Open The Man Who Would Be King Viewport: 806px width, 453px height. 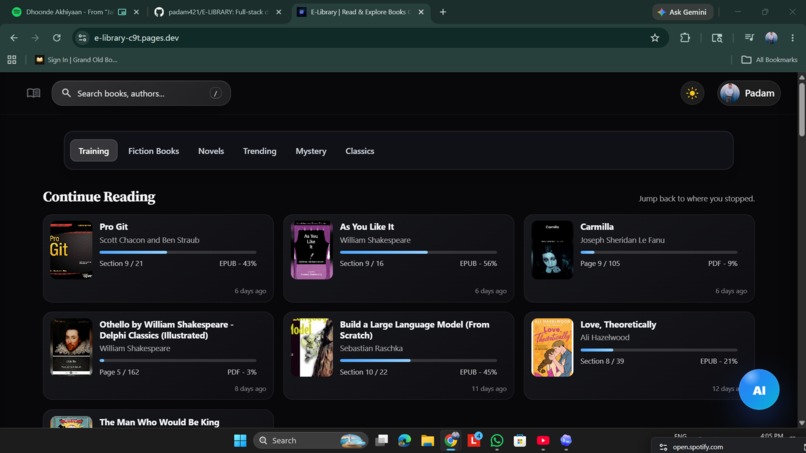159,422
